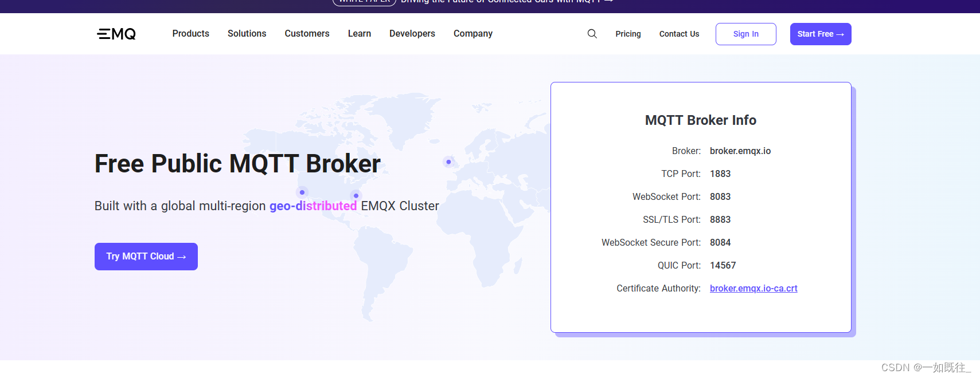Screen dimensions: 980x378
Task: Click the EMQ logo
Action: tap(116, 34)
